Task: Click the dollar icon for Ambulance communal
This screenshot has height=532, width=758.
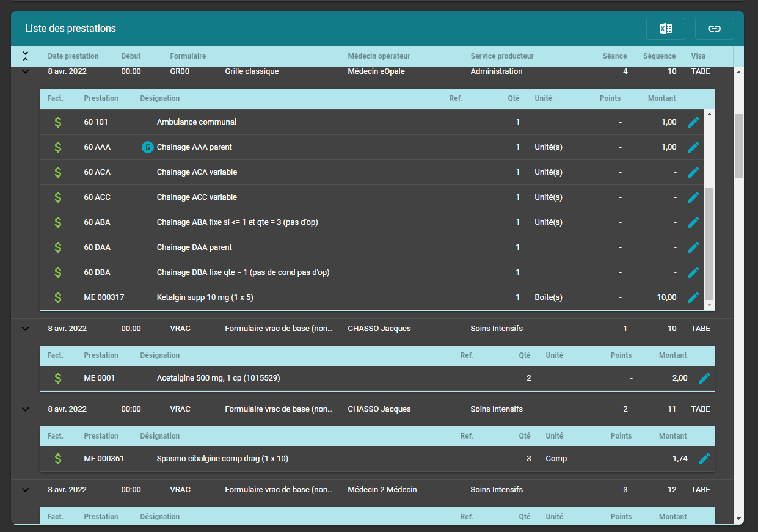Action: (x=58, y=122)
